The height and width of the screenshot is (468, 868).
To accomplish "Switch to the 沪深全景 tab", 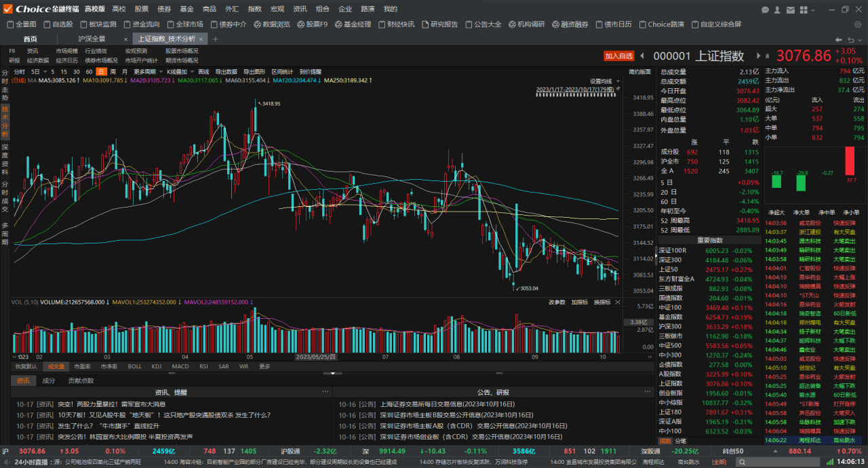I will [92, 39].
